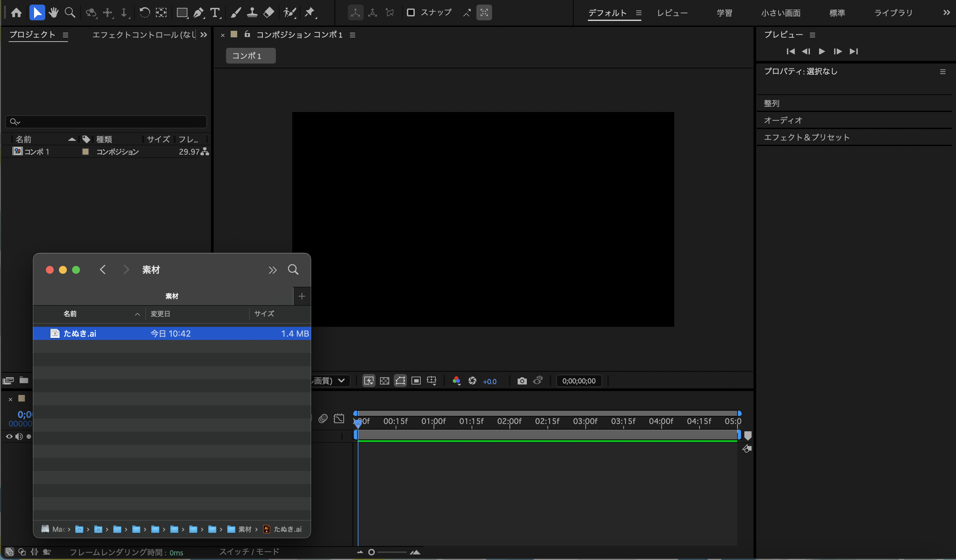
Task: Switch to the 学習 workspace
Action: click(724, 13)
